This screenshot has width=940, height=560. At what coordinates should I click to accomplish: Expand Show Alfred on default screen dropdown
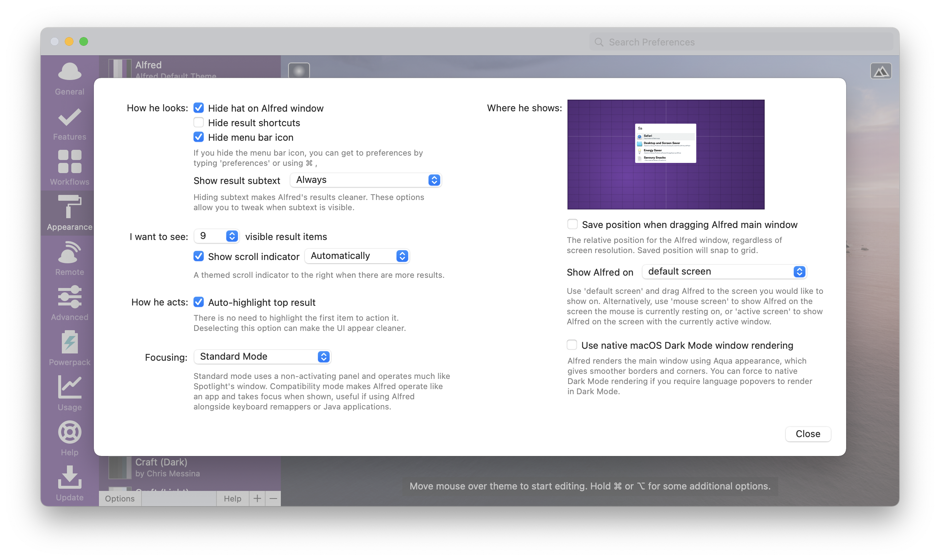click(x=724, y=272)
